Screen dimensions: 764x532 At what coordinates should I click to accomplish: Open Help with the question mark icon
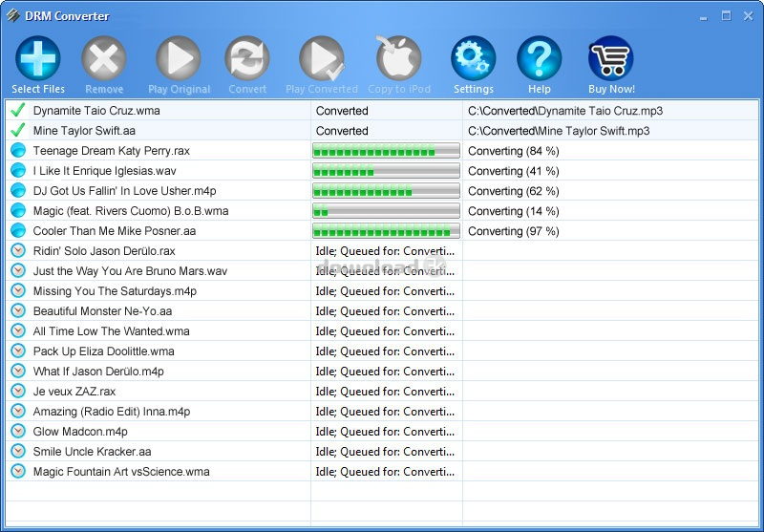539,59
